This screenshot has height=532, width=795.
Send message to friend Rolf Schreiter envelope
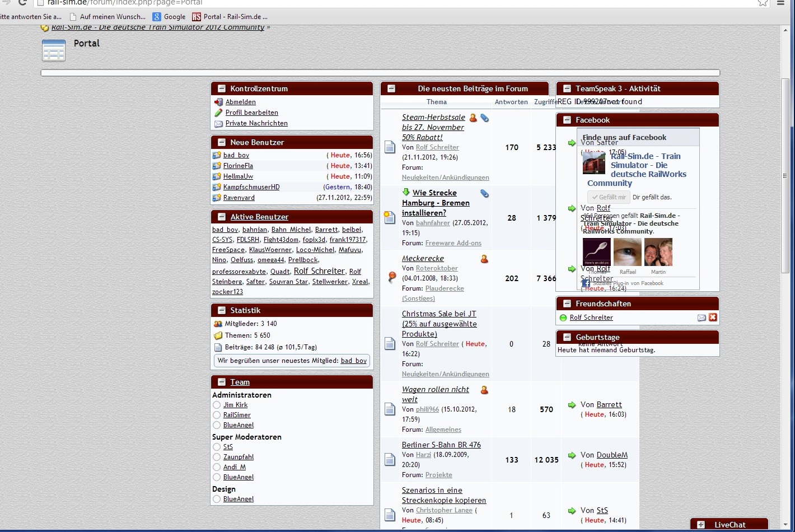[x=702, y=318]
